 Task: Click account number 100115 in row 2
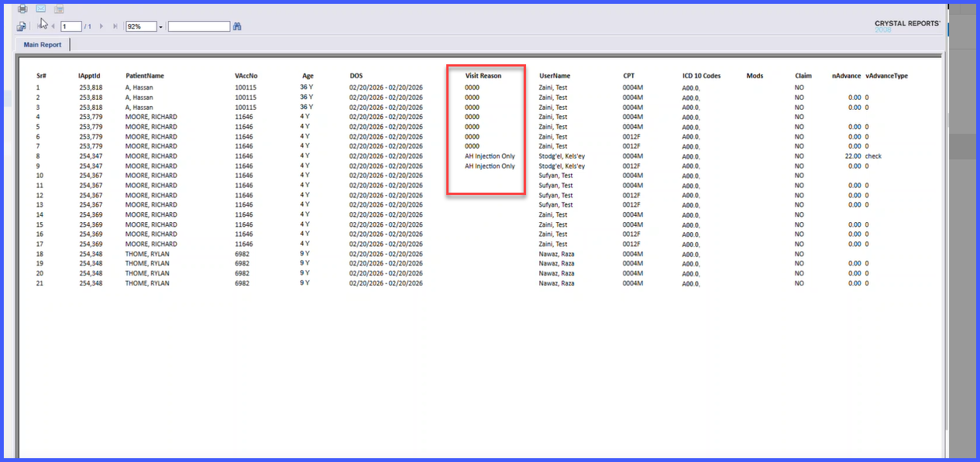pyautogui.click(x=246, y=98)
